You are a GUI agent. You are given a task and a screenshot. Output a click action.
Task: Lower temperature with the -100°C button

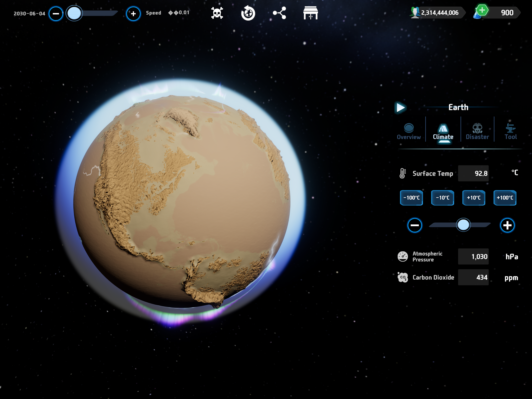click(411, 198)
